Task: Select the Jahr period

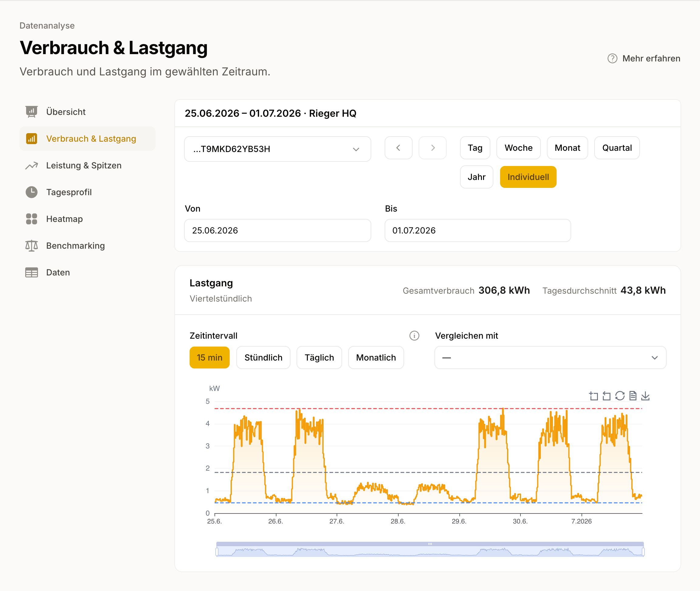Action: [476, 177]
